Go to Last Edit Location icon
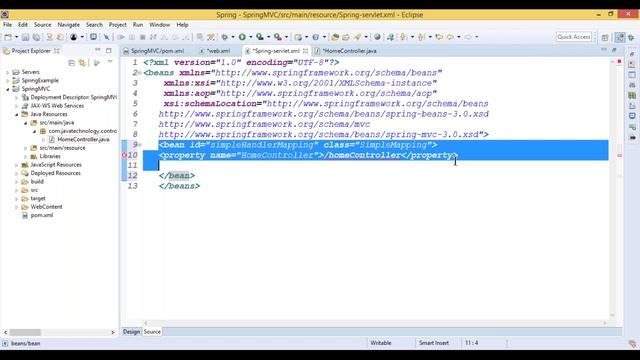This screenshot has width=640, height=360. (x=439, y=37)
